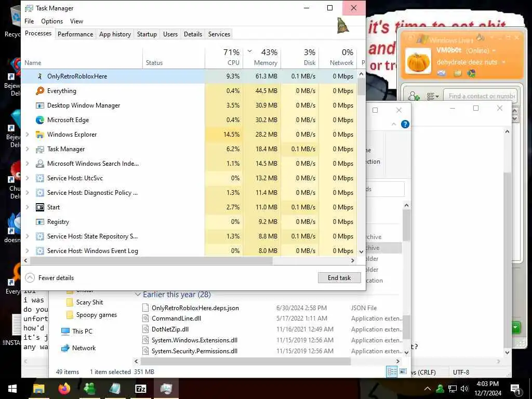Open the notification center icon
Viewport: 532px width, 399px height.
[515, 389]
